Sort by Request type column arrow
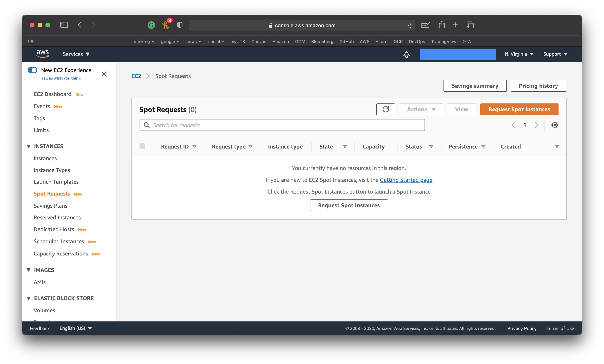This screenshot has height=364, width=604. coord(250,147)
